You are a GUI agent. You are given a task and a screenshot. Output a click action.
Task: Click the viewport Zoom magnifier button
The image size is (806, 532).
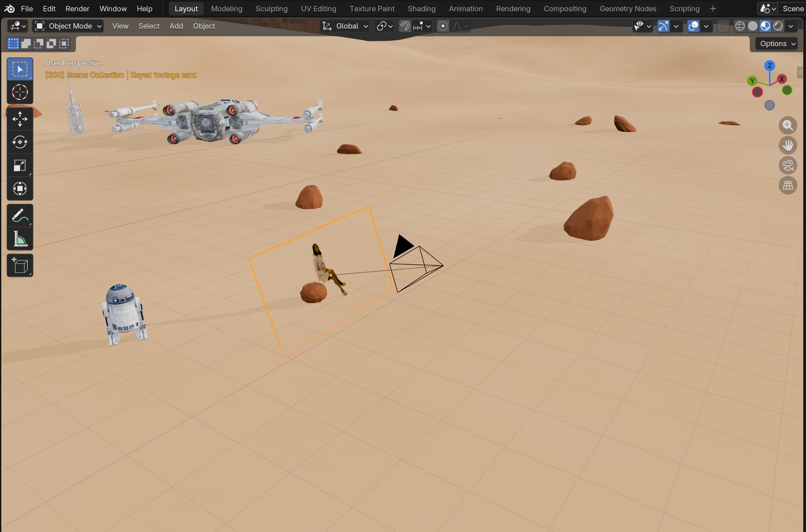[x=788, y=126]
